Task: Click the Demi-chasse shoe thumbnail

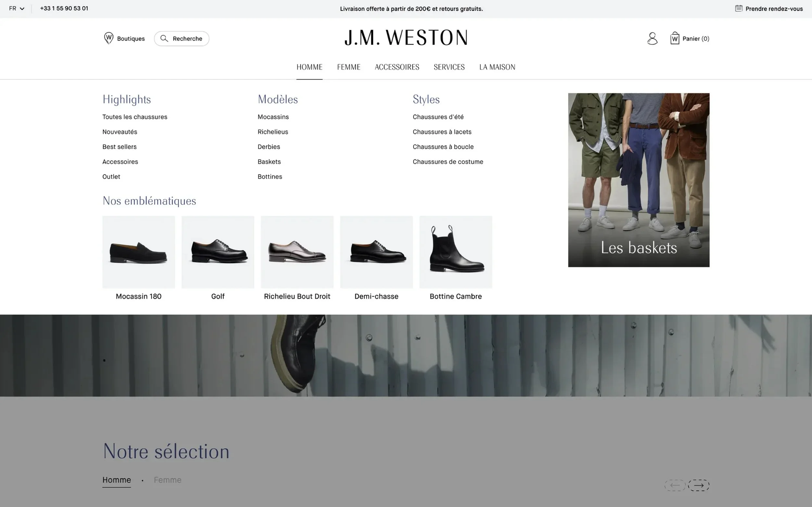Action: click(x=376, y=252)
